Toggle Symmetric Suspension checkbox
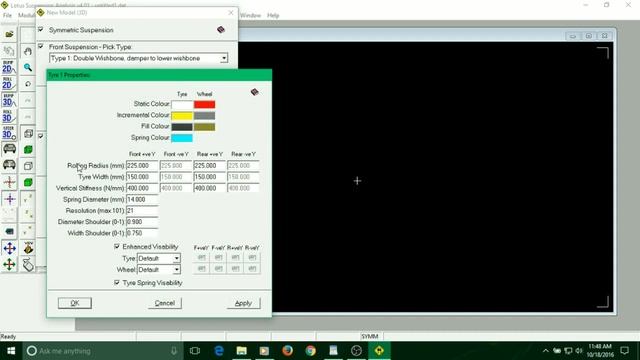The width and height of the screenshot is (640, 360). (x=41, y=30)
